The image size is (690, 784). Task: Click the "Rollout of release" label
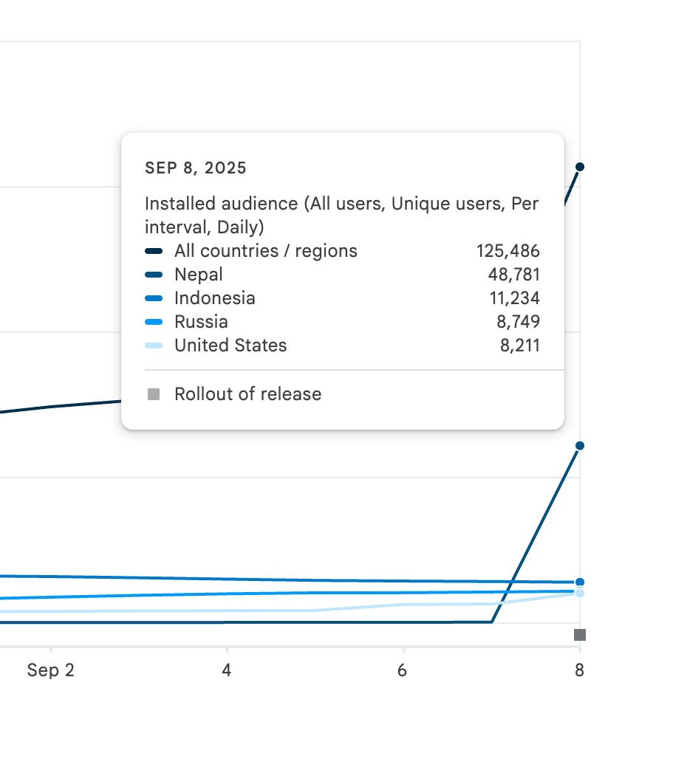247,394
